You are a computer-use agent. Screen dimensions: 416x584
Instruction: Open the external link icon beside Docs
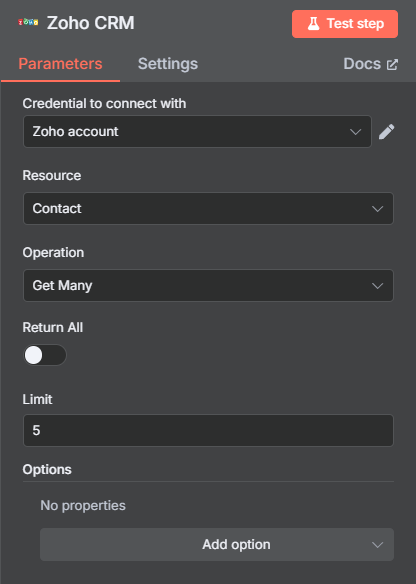click(x=392, y=64)
